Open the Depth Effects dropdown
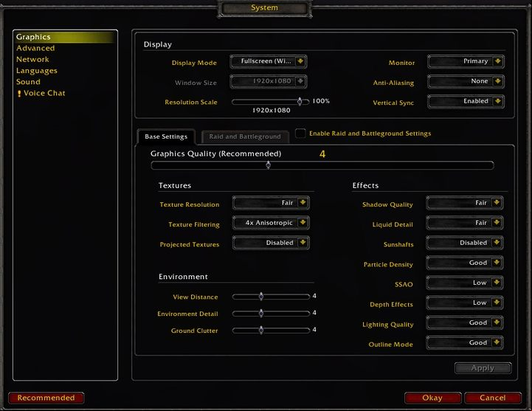 (x=464, y=303)
